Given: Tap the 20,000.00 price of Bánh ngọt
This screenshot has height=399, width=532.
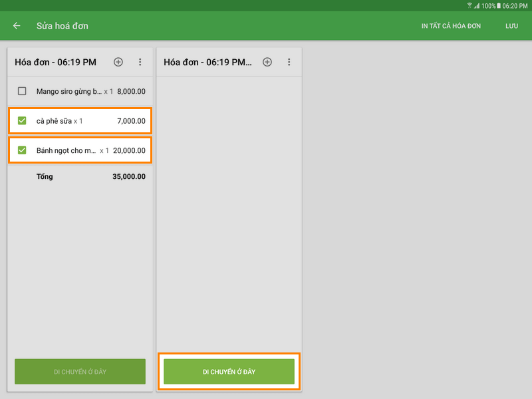Looking at the screenshot, I should (129, 150).
